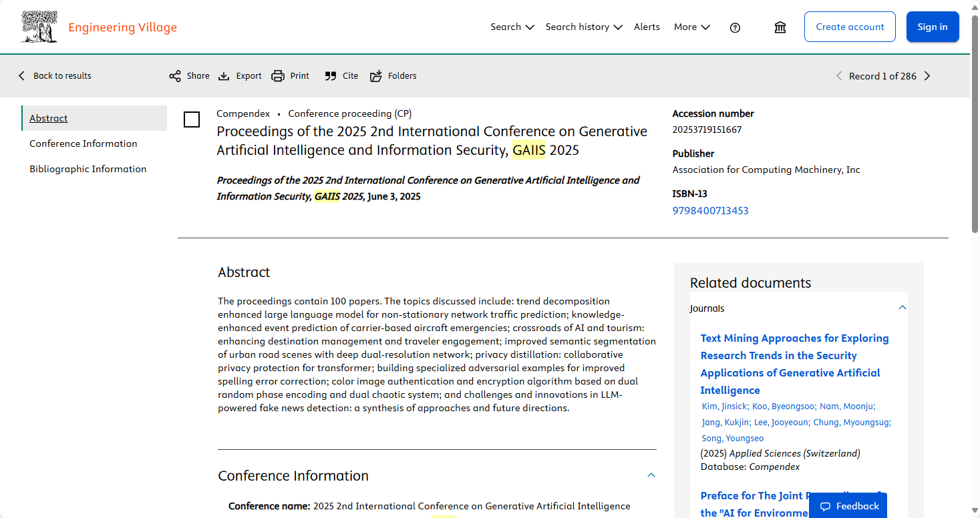Jump to Bibliographic Information section
This screenshot has width=980, height=518.
point(88,169)
